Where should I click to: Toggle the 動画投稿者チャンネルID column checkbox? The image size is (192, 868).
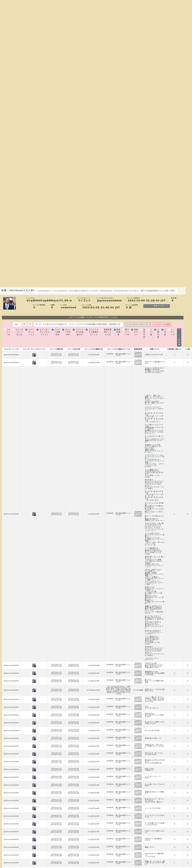point(102,330)
